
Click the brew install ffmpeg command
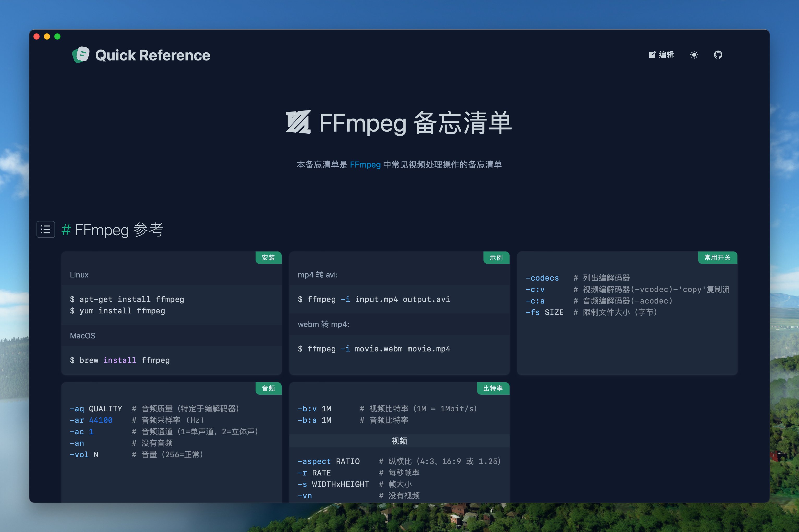click(120, 360)
